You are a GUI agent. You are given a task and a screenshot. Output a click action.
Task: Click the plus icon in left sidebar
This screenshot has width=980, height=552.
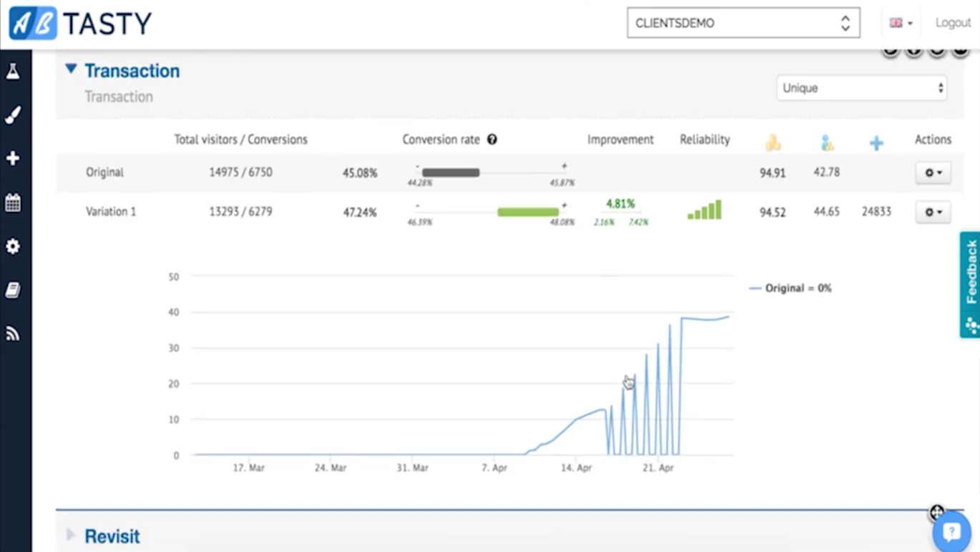(x=13, y=158)
